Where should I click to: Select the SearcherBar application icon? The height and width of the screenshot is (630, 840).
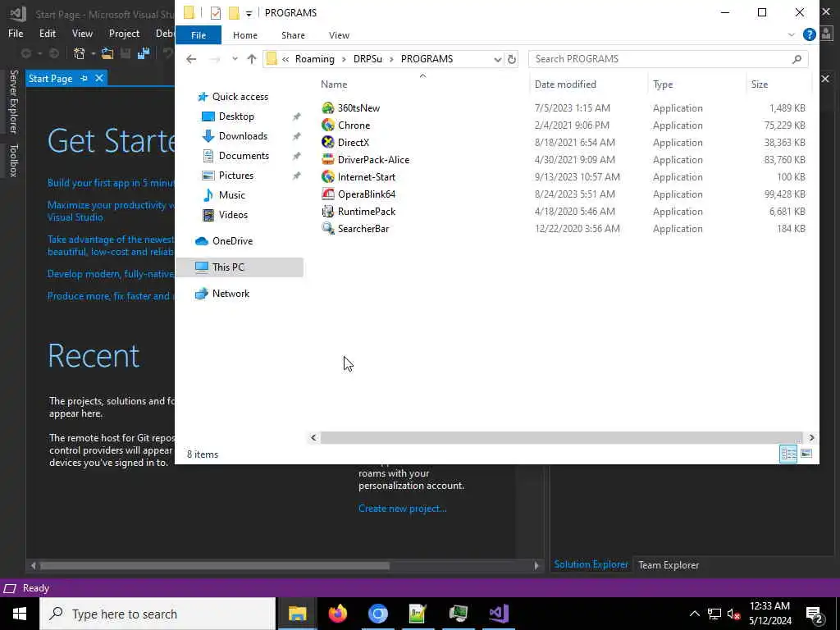point(328,228)
